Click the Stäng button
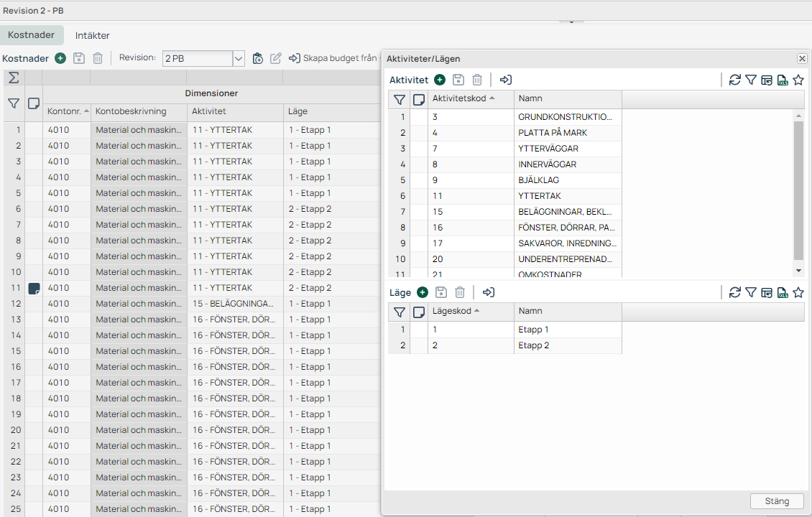812x517 pixels. pos(776,501)
